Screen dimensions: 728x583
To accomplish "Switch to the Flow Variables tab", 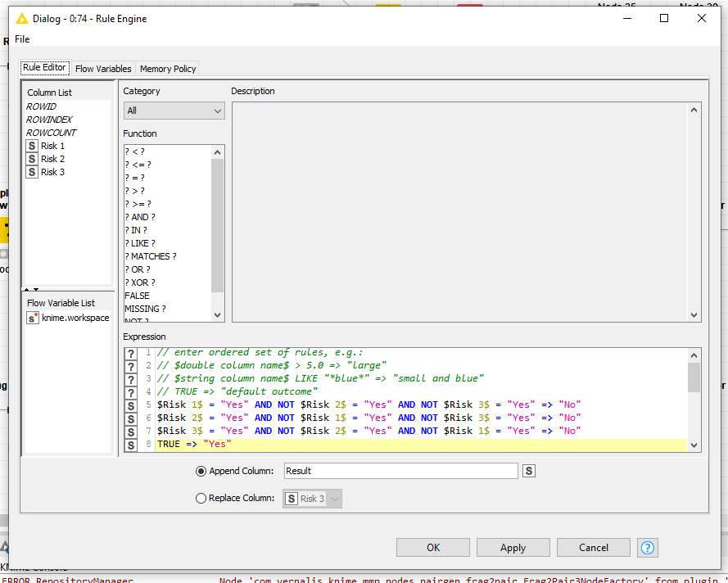I will [x=103, y=69].
